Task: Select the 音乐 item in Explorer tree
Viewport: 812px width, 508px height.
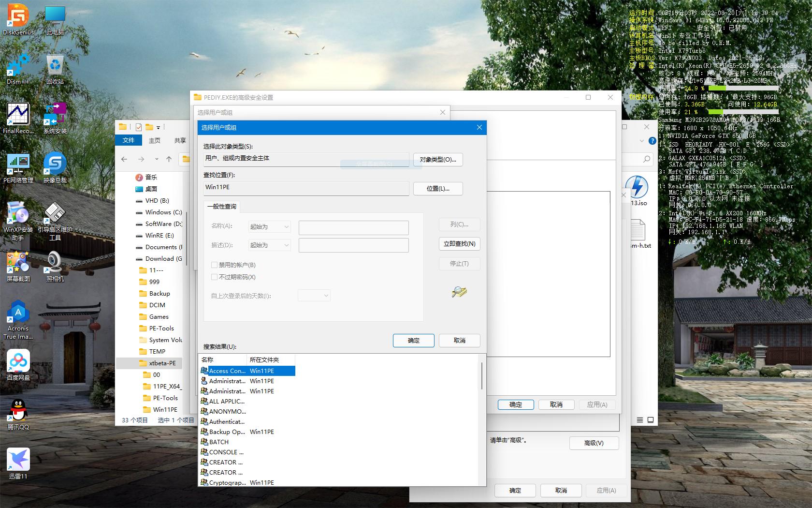Action: [146, 177]
